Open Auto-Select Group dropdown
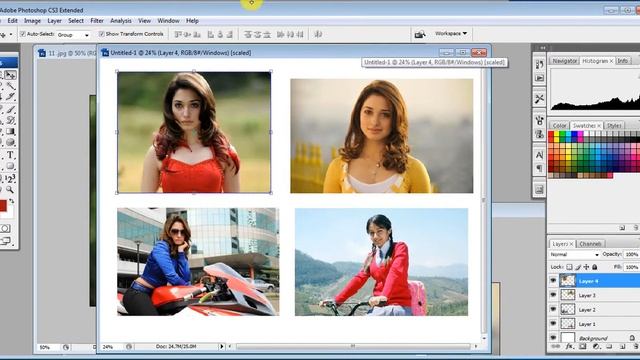 click(x=73, y=35)
